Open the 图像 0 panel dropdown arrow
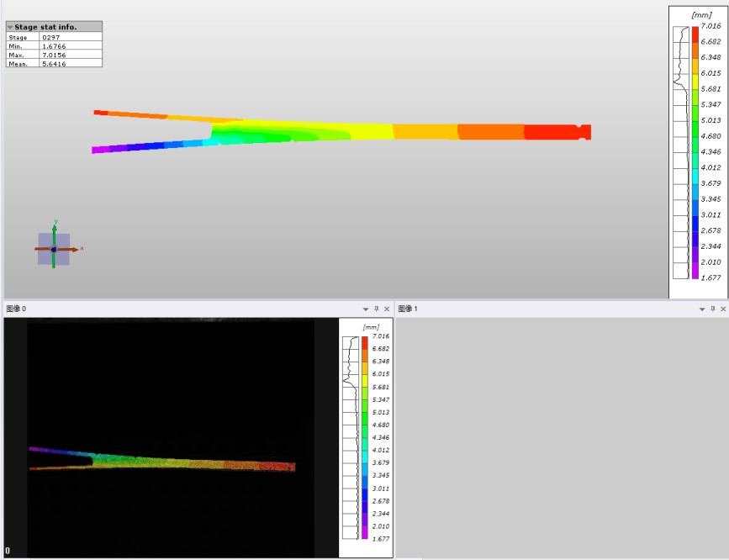 pyautogui.click(x=366, y=309)
